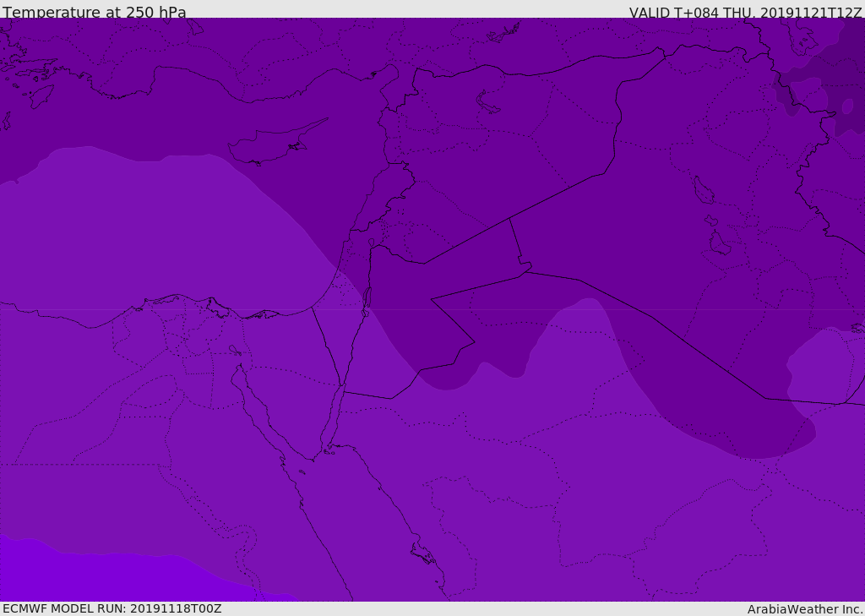Click the 'Temperature at 250 hPa' title text
865x616 pixels.
pos(95,12)
